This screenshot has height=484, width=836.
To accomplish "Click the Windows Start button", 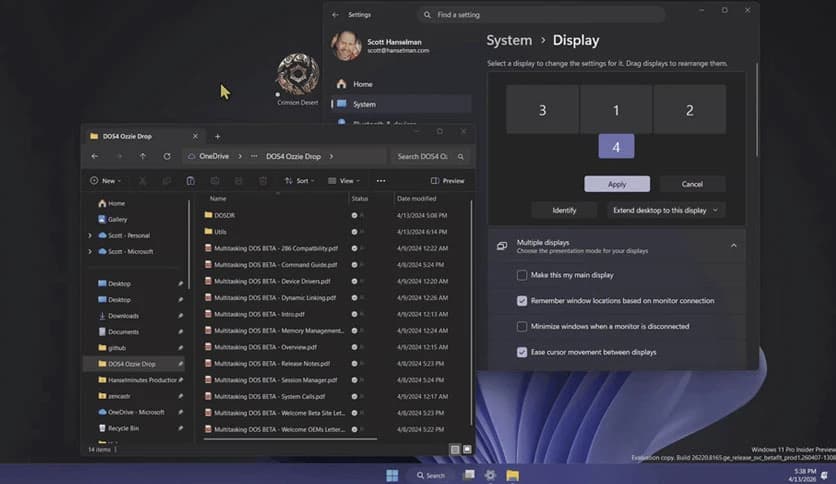I will pos(392,475).
